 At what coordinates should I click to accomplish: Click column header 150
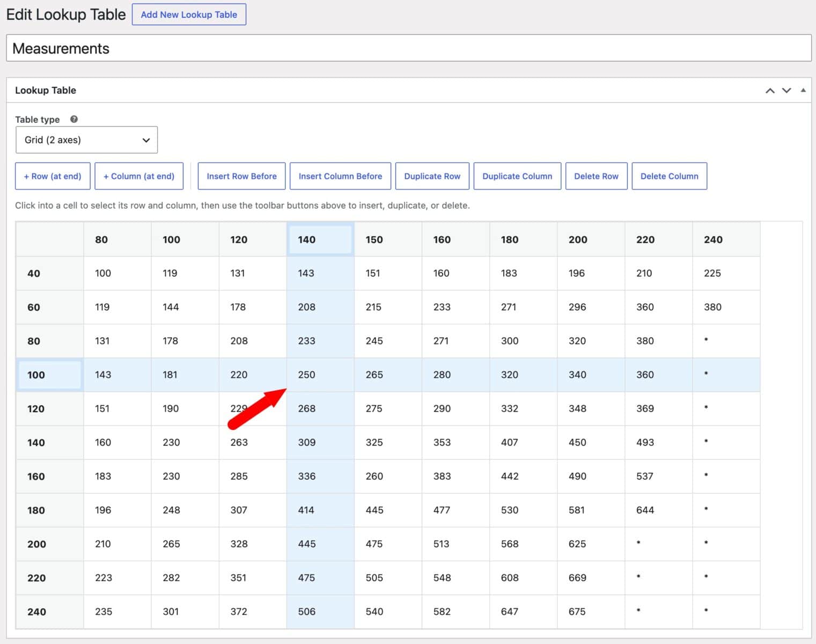click(388, 239)
